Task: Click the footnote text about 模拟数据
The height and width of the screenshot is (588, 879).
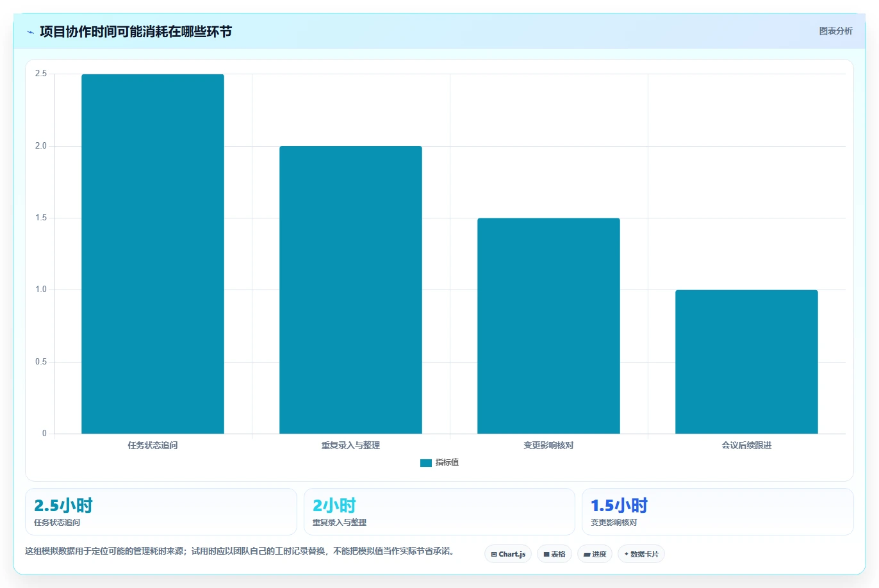Action: tap(240, 551)
